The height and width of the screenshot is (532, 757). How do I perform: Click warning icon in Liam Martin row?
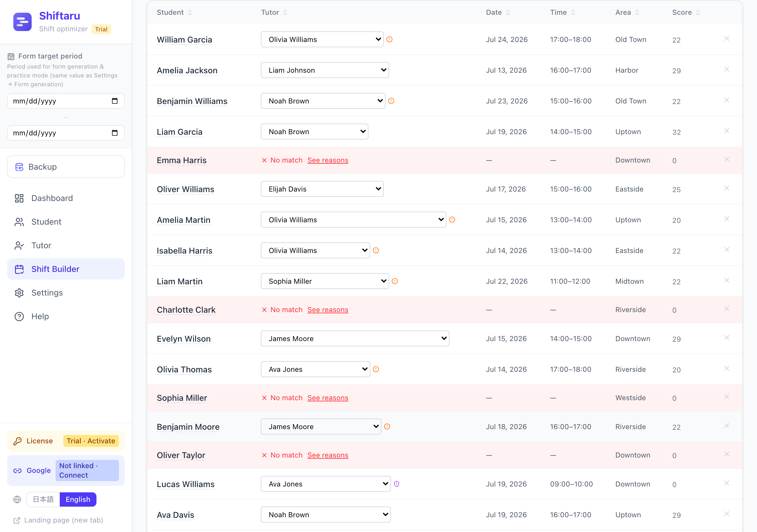click(x=395, y=281)
